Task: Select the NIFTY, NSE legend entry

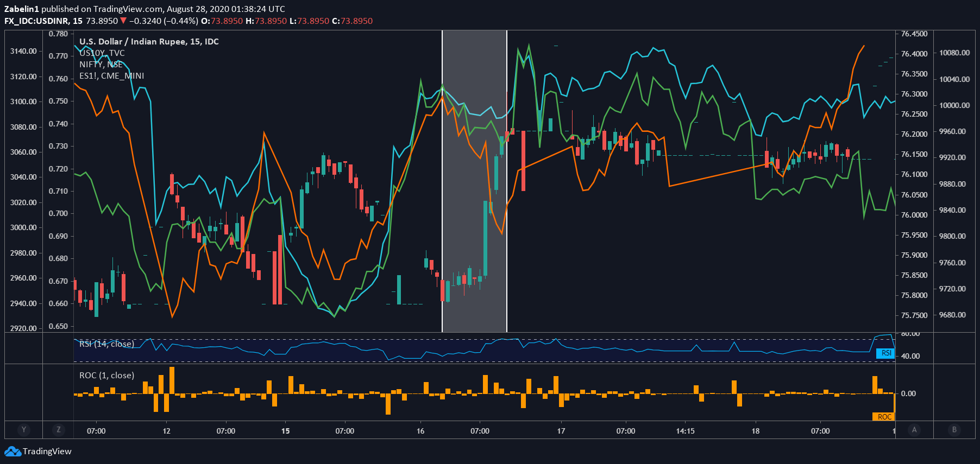Action: point(101,65)
